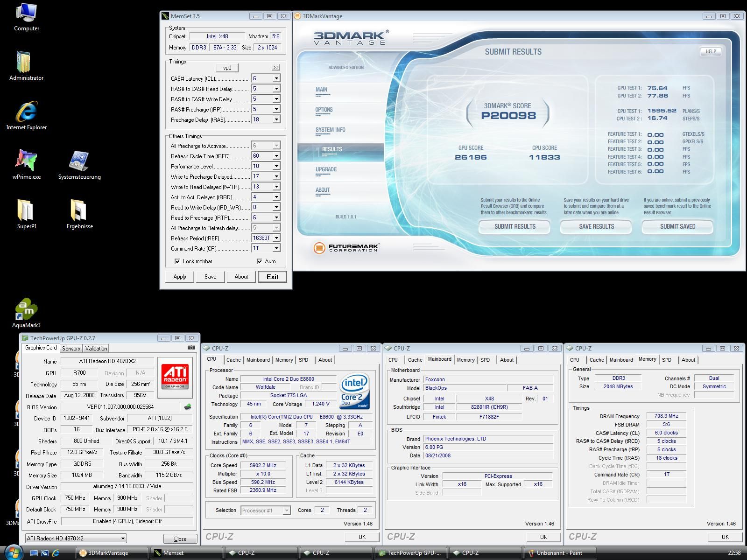Screen dimensions: 747x560
Task: Click GPU-Z screenshot camera icon
Action: pos(191,348)
